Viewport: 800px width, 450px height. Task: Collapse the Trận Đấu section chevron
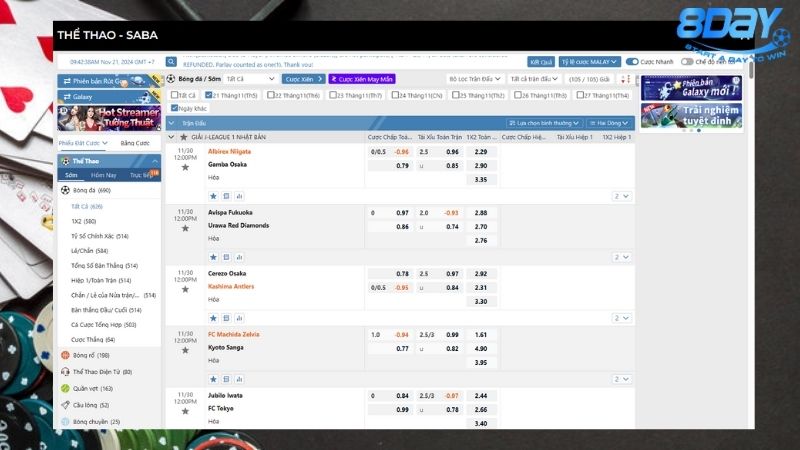171,123
